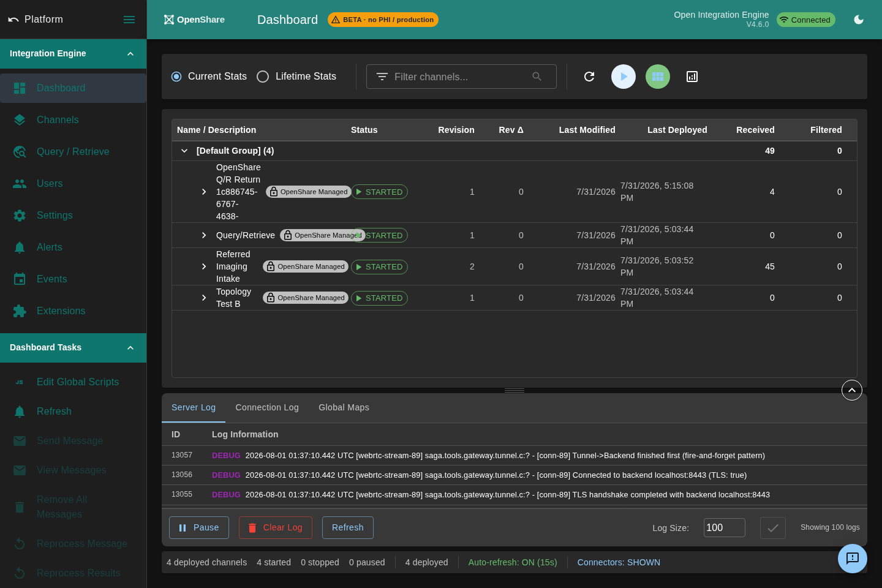Click the Connected status badge
This screenshot has width=882, height=588.
click(x=805, y=20)
